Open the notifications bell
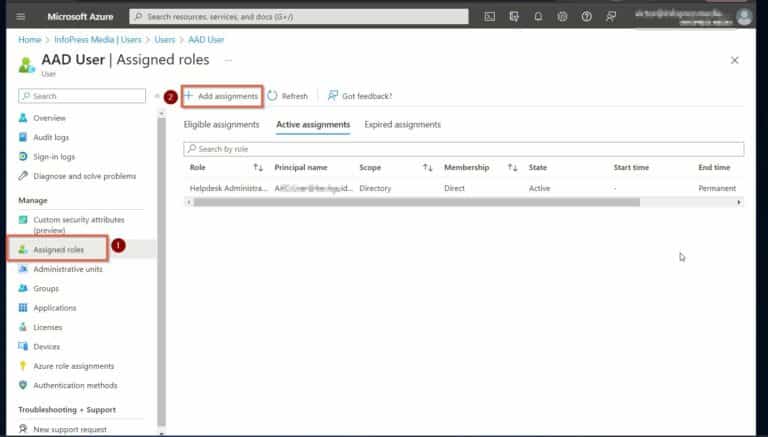Image resolution: width=768 pixels, height=437 pixels. click(538, 17)
